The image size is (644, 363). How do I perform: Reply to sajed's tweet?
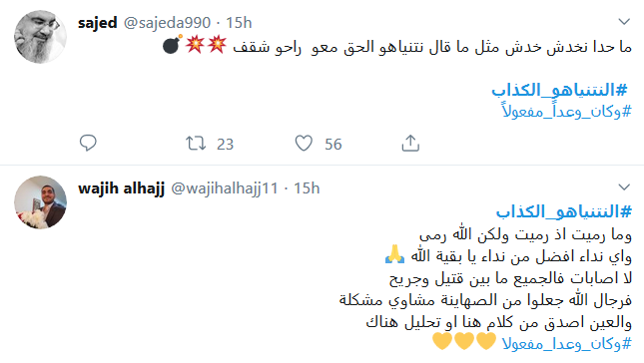coord(88,144)
